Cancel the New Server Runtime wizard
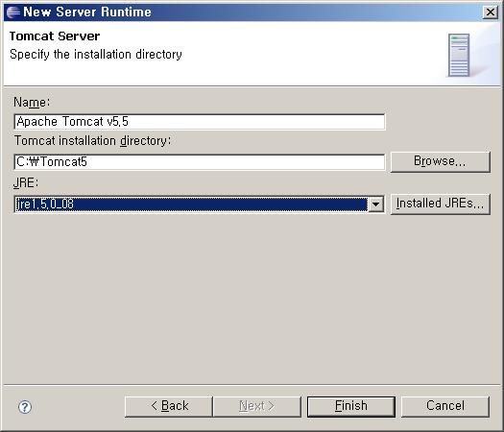504x432 pixels. 445,406
